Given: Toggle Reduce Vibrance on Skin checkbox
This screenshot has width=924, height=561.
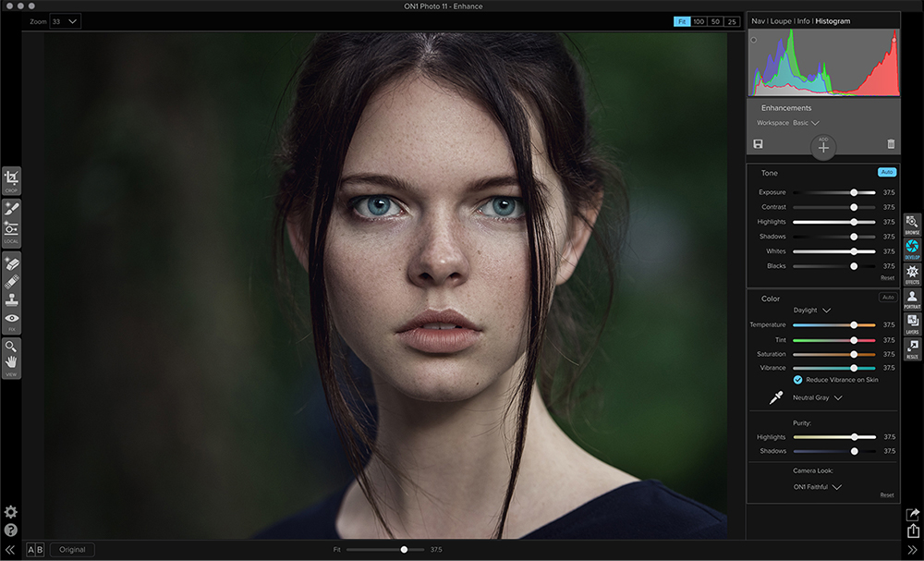Looking at the screenshot, I should coord(797,380).
